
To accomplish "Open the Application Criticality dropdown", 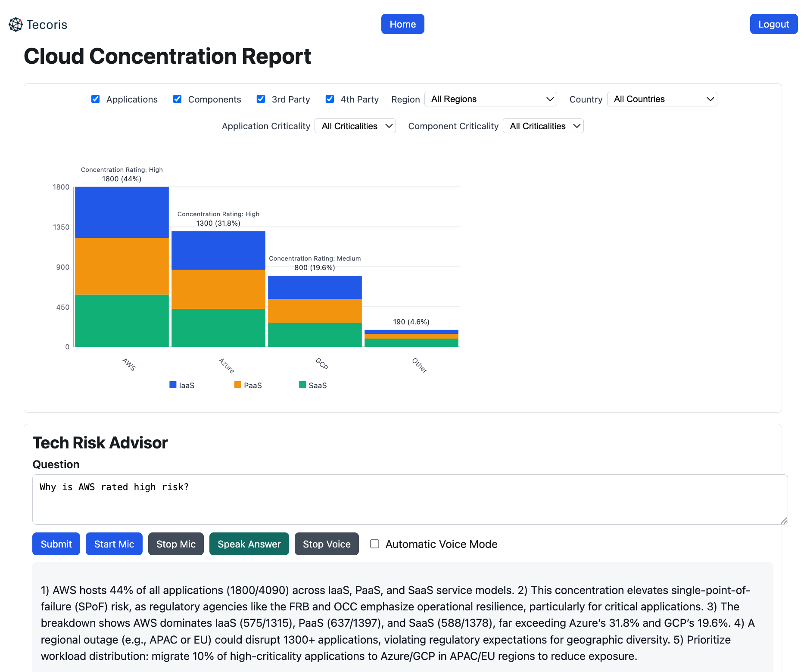I will click(x=355, y=126).
